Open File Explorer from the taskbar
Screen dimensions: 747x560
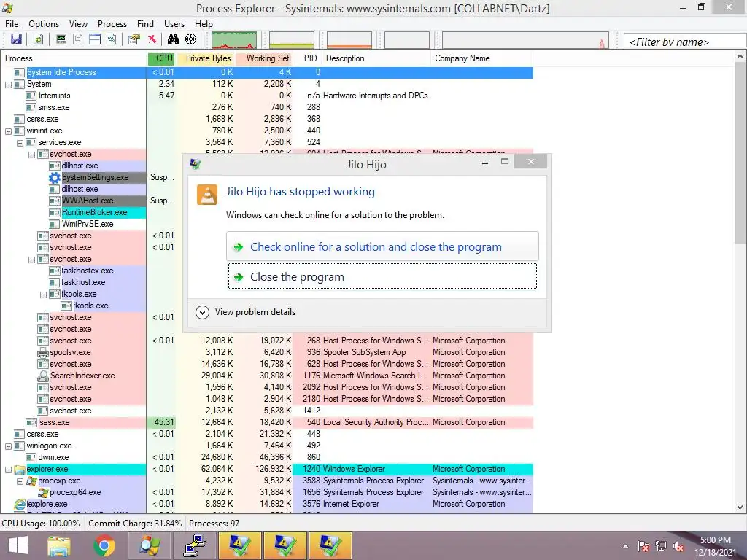tap(59, 545)
